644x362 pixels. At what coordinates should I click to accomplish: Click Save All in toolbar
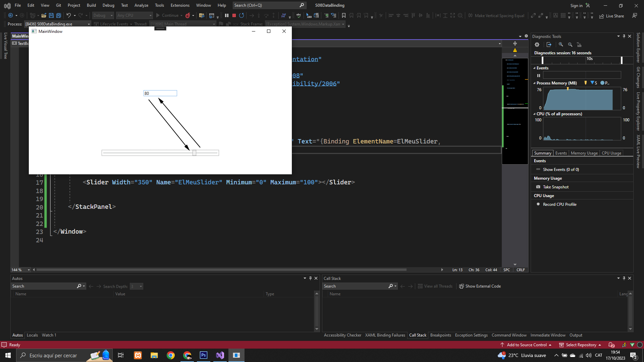coord(58,15)
